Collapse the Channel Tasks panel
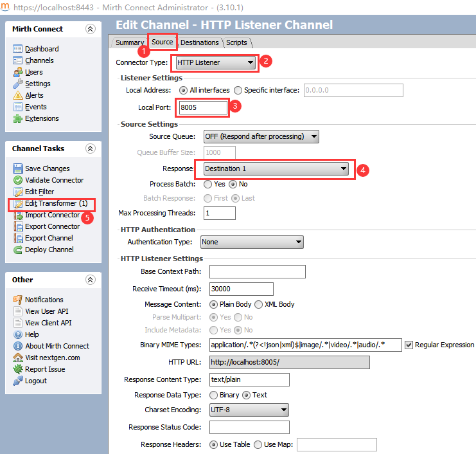This screenshot has height=454, width=476. [x=90, y=149]
